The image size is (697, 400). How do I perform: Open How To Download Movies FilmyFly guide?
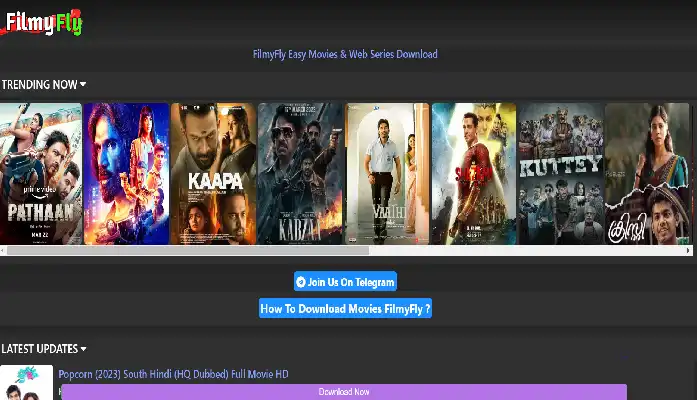click(x=345, y=308)
